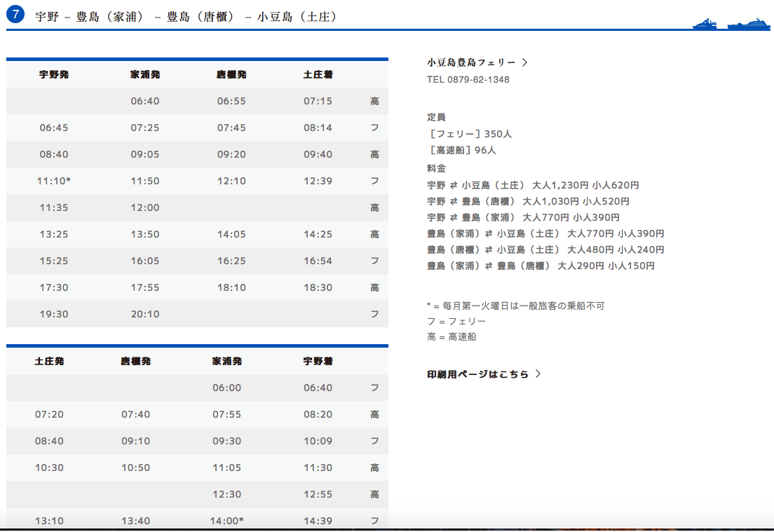
Task: Click the arrow beside 印刷用ページはこちら
Action: (538, 374)
